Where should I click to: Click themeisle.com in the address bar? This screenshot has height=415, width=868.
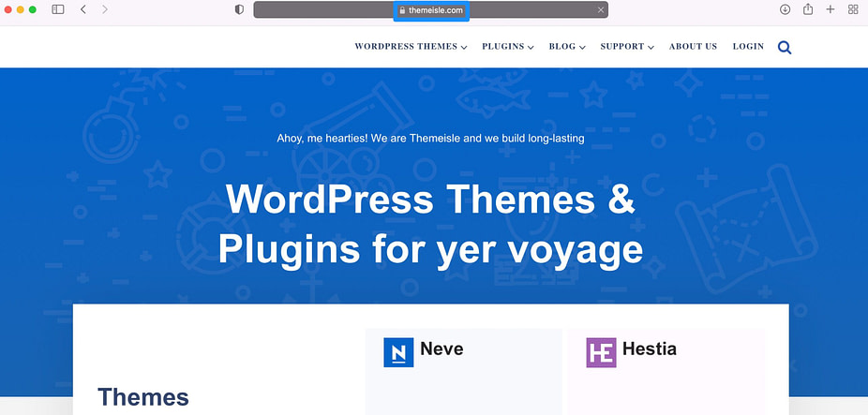pyautogui.click(x=436, y=10)
